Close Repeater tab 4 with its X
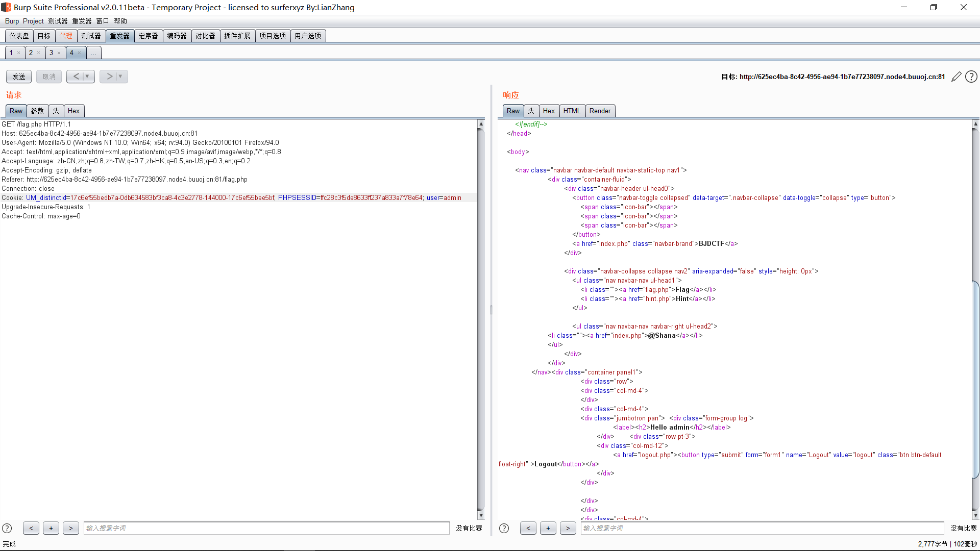 (x=80, y=53)
